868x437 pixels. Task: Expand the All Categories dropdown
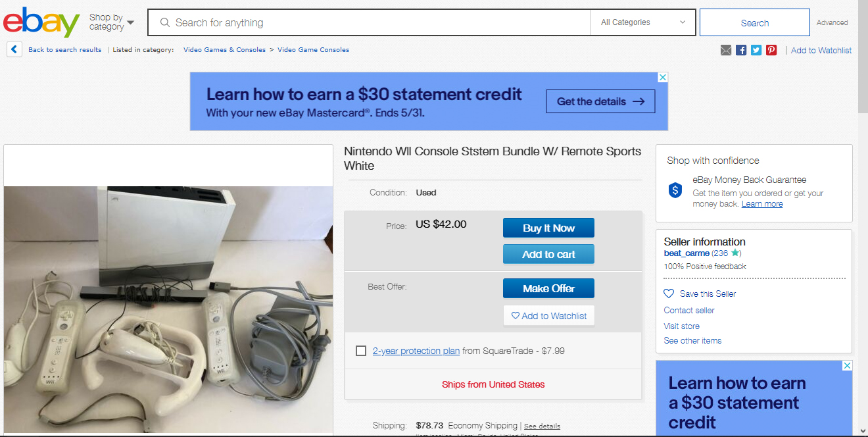pyautogui.click(x=642, y=22)
